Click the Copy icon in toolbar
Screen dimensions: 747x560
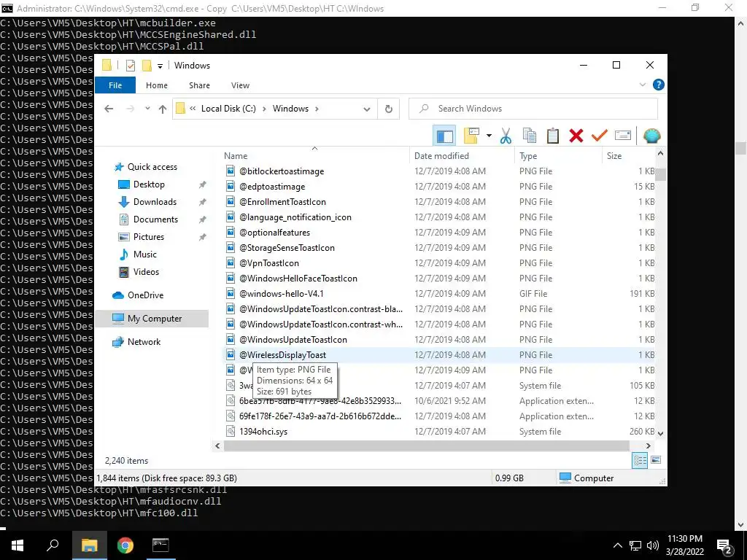[530, 136]
